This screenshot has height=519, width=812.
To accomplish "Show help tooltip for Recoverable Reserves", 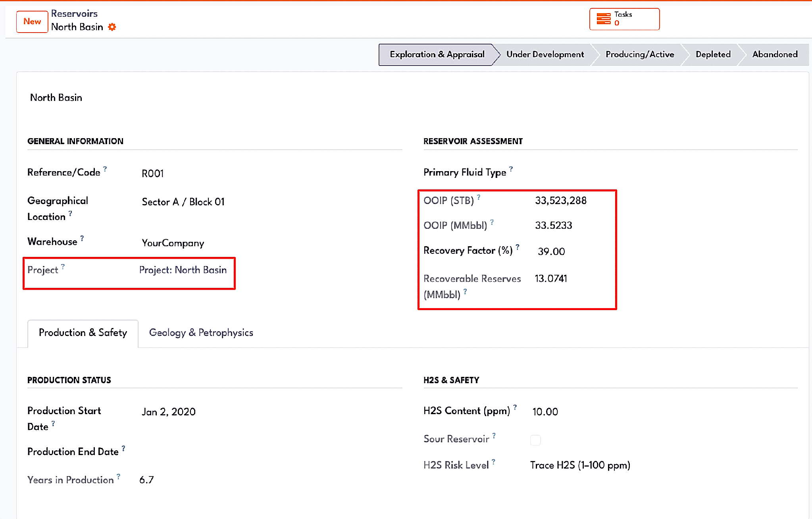I will [x=465, y=292].
